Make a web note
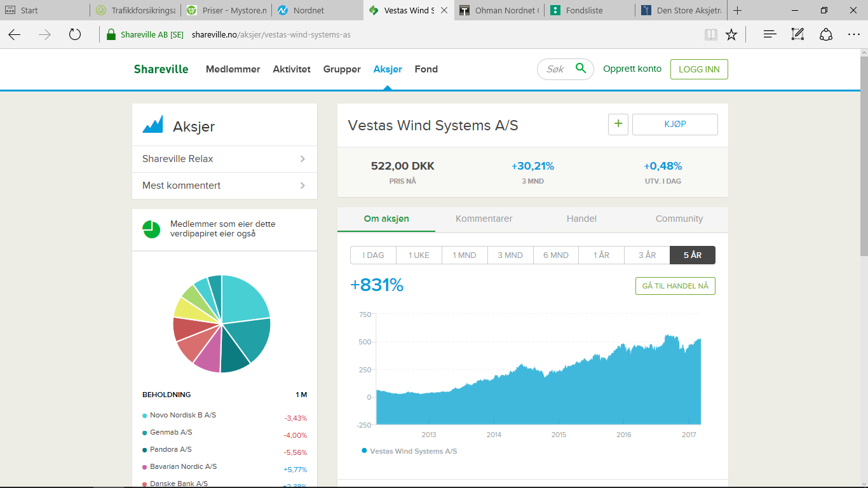The image size is (868, 488). 798,34
